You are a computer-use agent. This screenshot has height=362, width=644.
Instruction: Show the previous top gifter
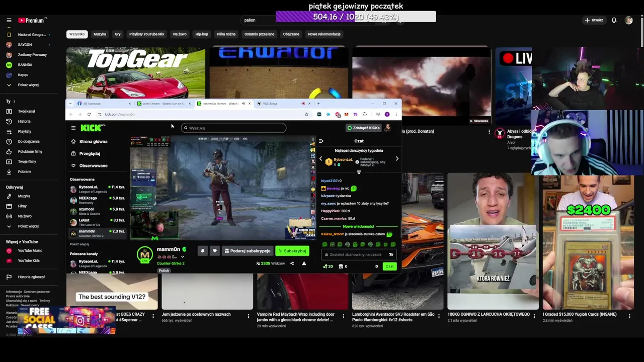(x=320, y=159)
